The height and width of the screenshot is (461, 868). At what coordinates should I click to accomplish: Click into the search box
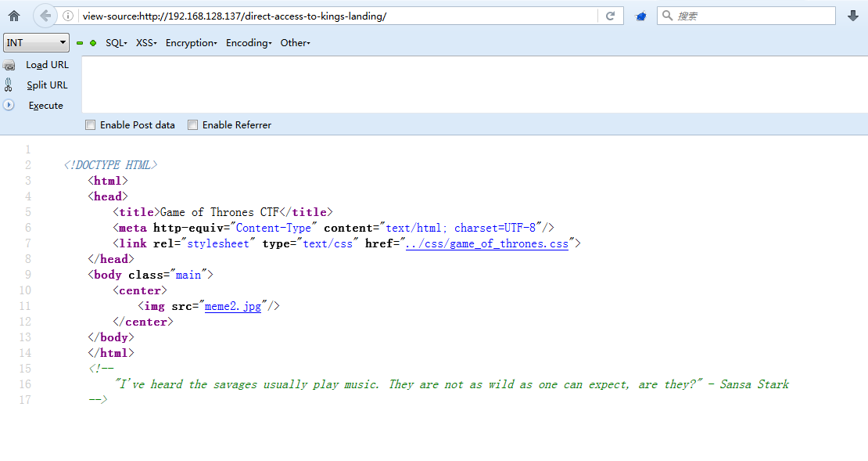pyautogui.click(x=746, y=16)
